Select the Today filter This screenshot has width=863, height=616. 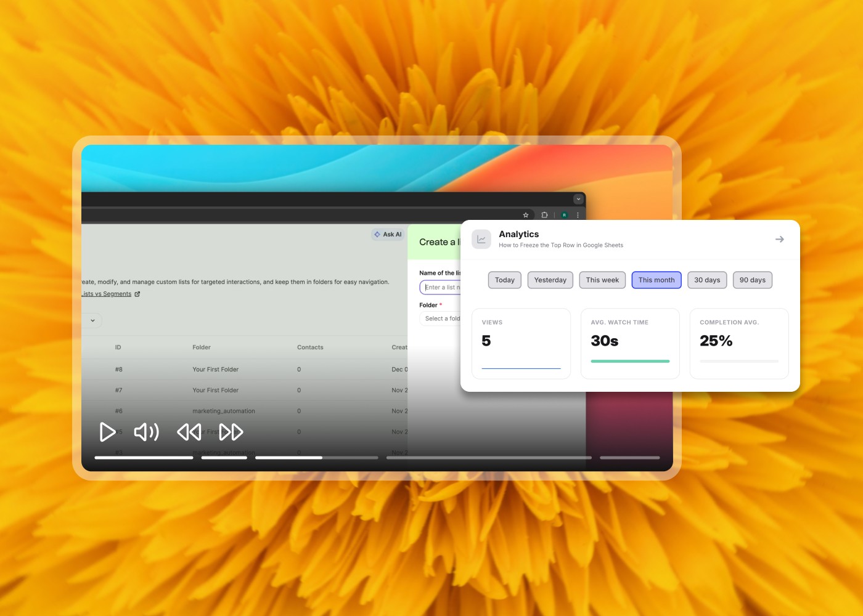coord(505,280)
